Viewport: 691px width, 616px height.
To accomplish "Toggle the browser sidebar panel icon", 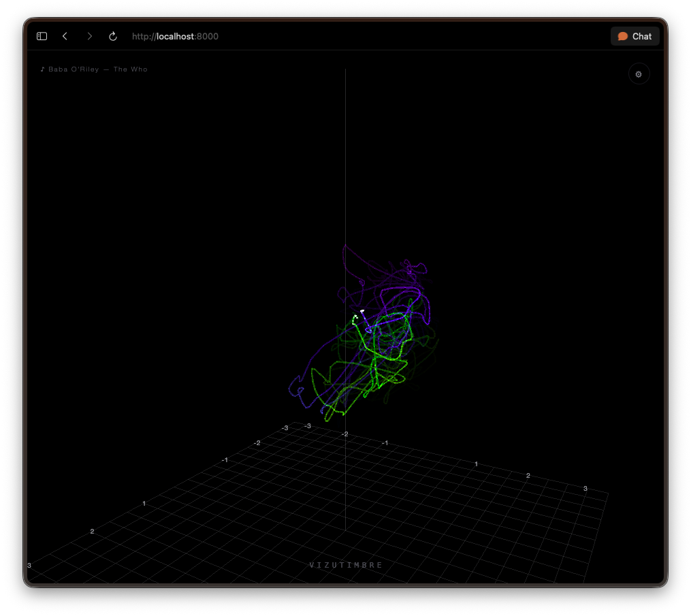I will tap(42, 36).
